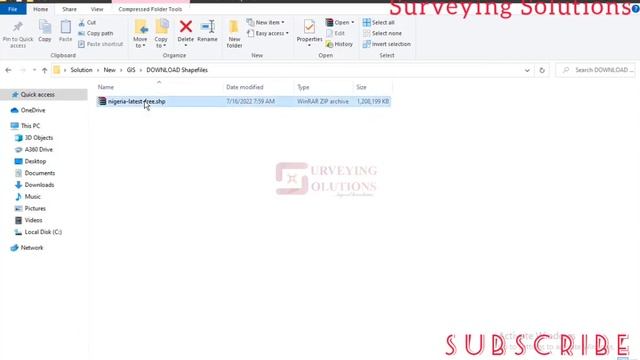Click the Pin to Quick access icon
The width and height of the screenshot is (640, 360).
pos(18,27)
